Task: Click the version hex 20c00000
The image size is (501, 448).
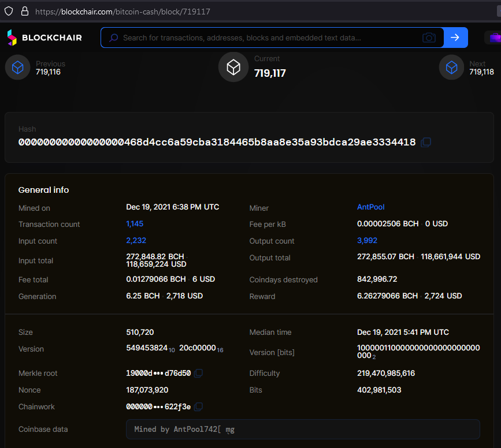Action: [198, 348]
